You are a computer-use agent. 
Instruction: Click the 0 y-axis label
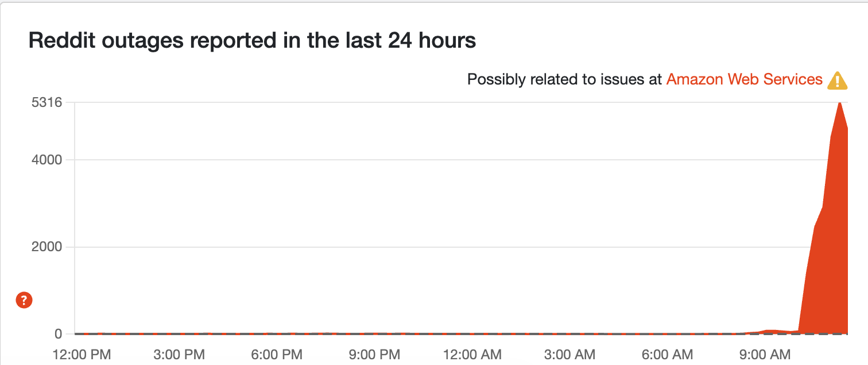point(59,333)
